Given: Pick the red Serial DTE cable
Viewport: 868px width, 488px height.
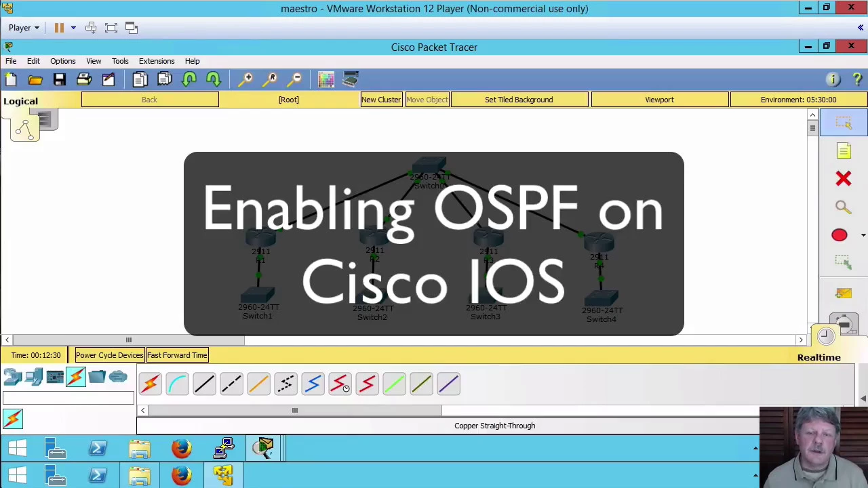Looking at the screenshot, I should [x=367, y=384].
